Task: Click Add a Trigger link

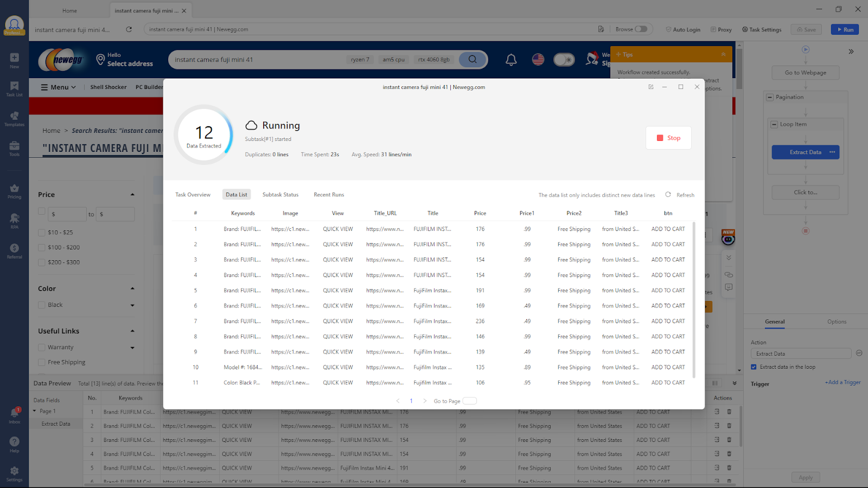Action: pyautogui.click(x=843, y=382)
